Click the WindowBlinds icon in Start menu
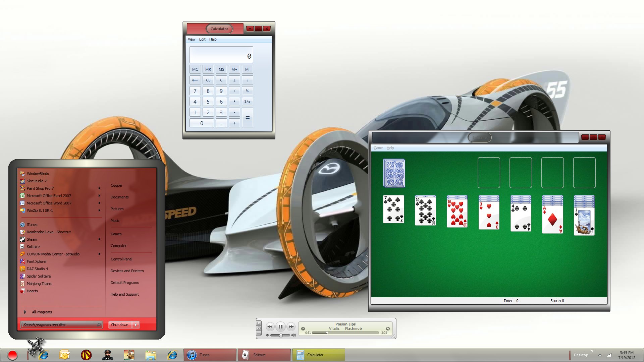Image resolution: width=644 pixels, height=362 pixels. tap(22, 174)
